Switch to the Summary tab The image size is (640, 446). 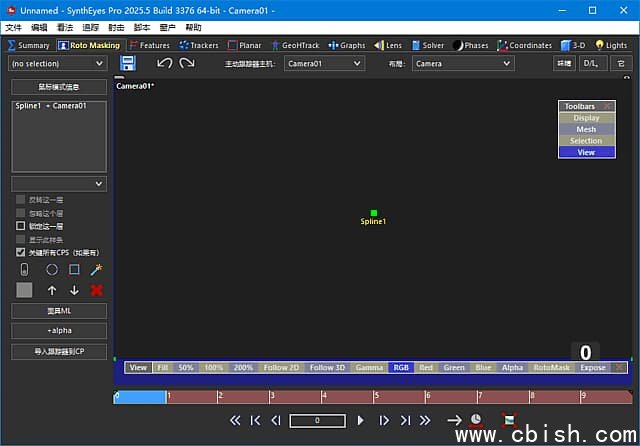(x=29, y=45)
